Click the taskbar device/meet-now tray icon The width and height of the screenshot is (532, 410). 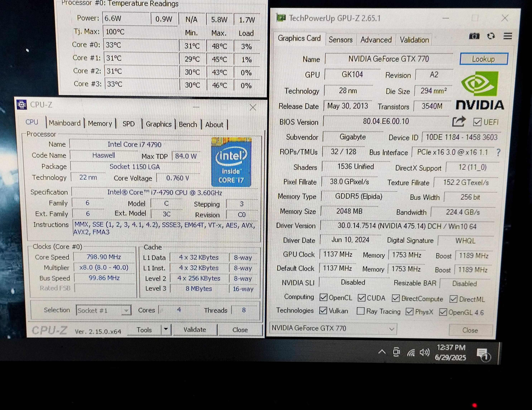396,352
